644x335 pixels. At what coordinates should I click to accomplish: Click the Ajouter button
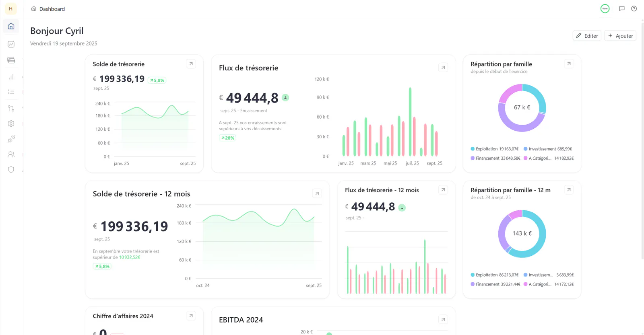point(620,36)
